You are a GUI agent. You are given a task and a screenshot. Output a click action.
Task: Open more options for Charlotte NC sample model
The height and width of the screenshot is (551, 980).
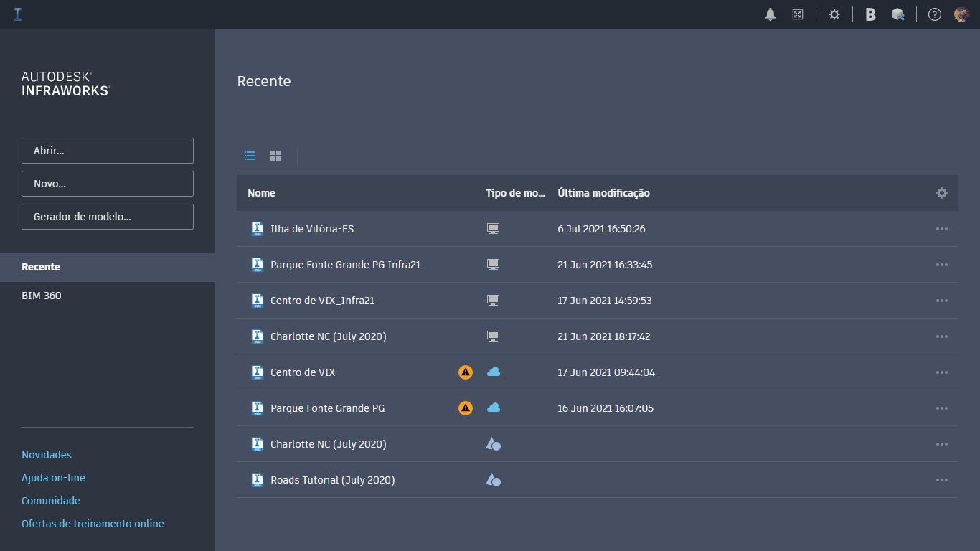point(942,444)
